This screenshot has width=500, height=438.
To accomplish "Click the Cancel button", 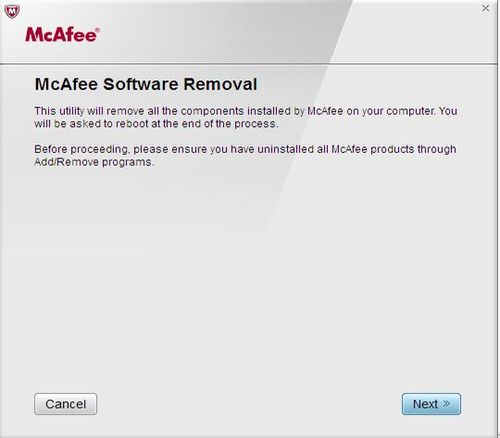I will 66,404.
